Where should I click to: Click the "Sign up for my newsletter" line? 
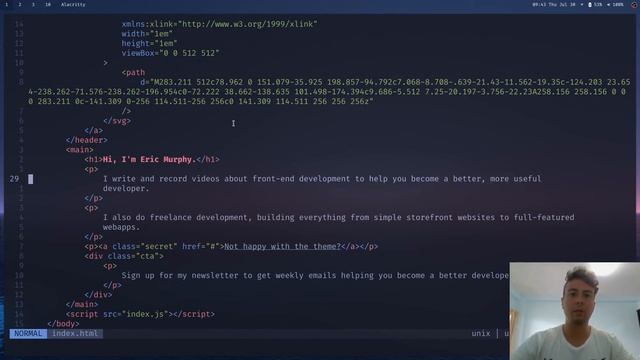tap(315, 276)
